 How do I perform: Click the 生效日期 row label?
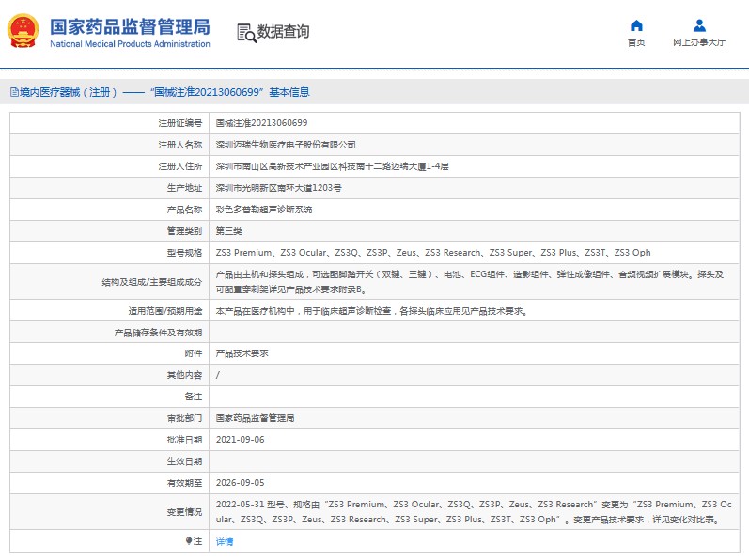[x=184, y=461]
